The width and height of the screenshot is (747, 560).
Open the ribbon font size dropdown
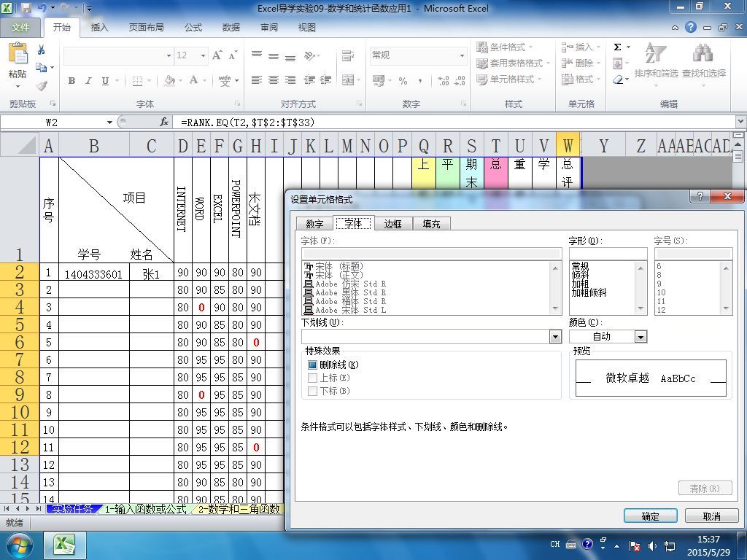point(203,55)
